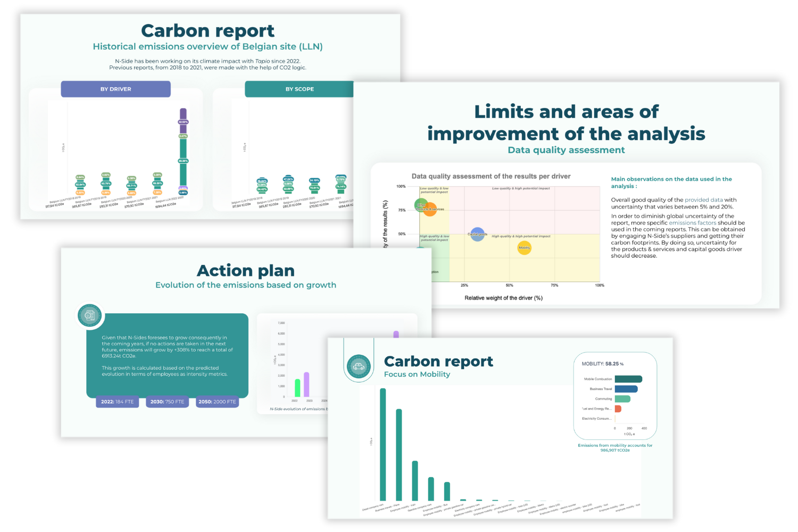798x532 pixels.
Task: Click the Employee mobility - Bus bar
Action: point(447,492)
